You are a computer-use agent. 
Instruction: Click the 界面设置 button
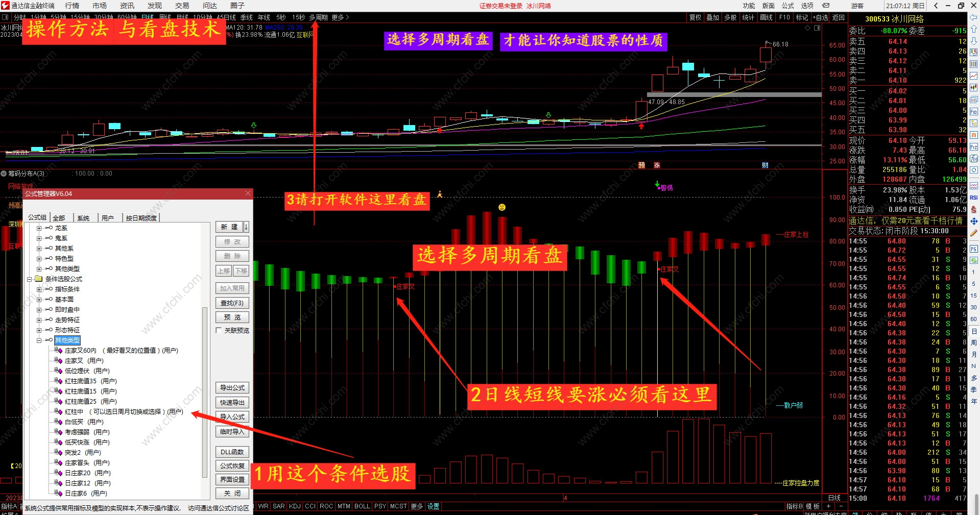point(232,479)
